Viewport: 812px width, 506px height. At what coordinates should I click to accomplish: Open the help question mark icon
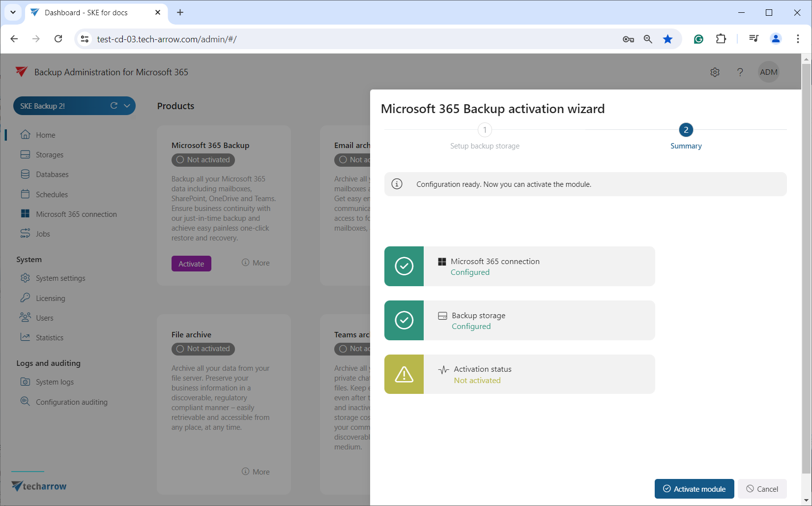(x=740, y=72)
